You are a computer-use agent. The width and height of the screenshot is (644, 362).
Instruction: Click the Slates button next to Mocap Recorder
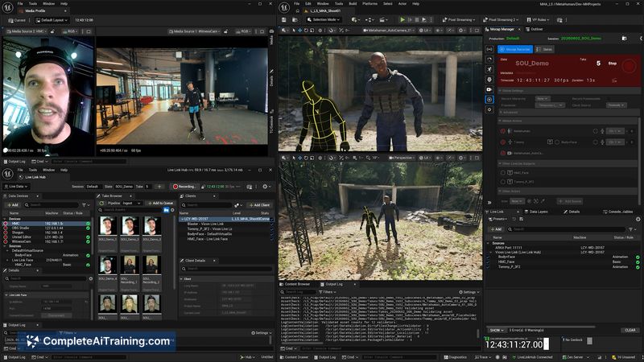click(x=545, y=49)
